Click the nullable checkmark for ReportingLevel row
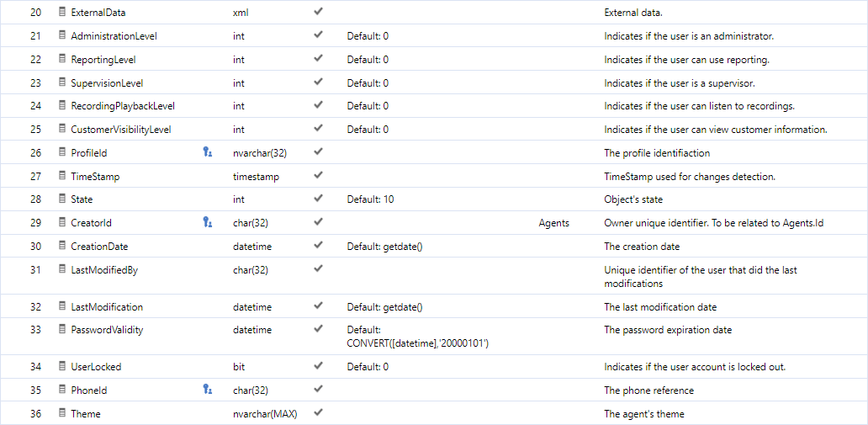Image resolution: width=868 pixels, height=425 pixels. [x=318, y=59]
